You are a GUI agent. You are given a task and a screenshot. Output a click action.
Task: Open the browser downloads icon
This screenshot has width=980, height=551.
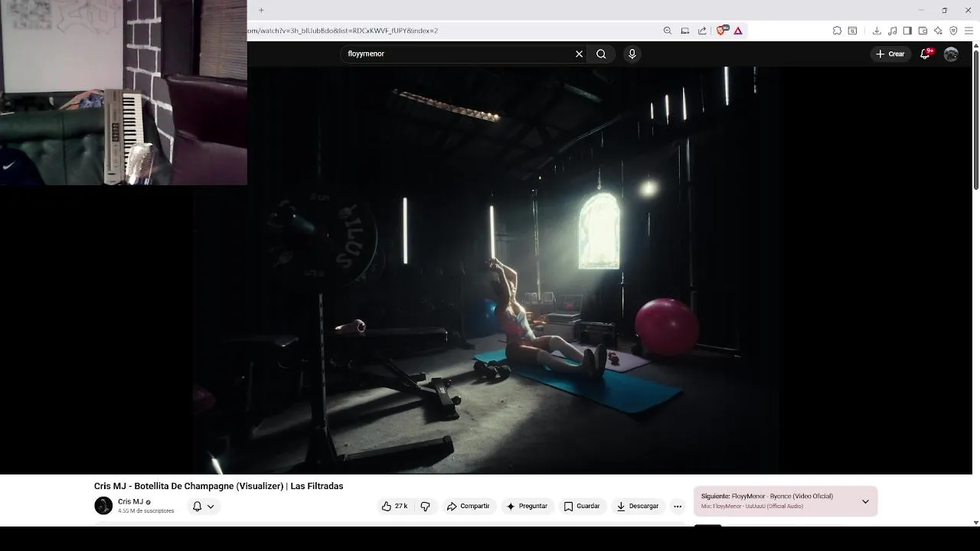tap(877, 31)
